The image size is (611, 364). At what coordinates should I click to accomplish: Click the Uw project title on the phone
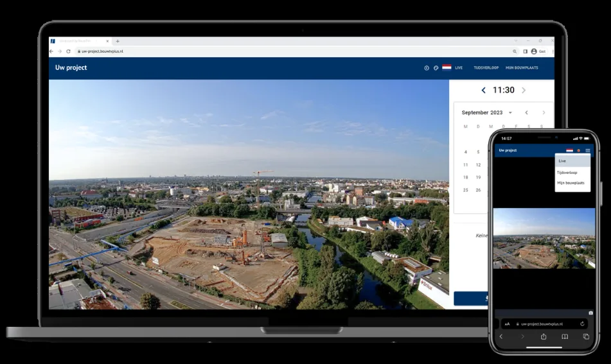coord(508,150)
